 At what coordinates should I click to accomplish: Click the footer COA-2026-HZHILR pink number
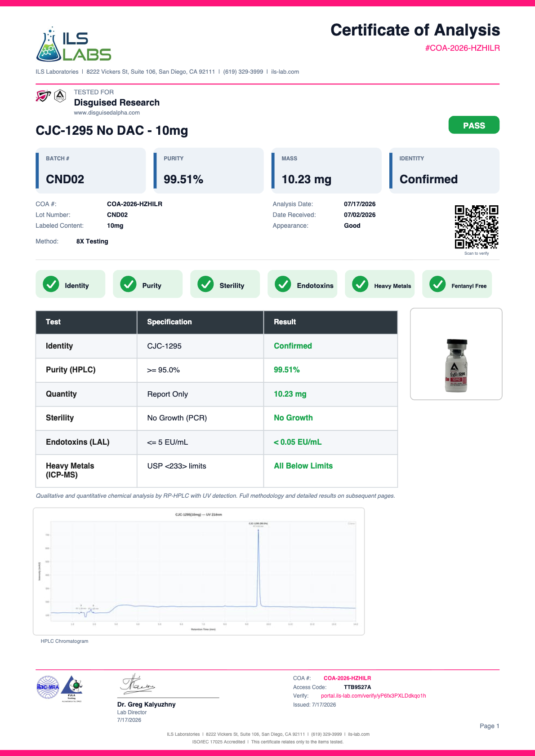pyautogui.click(x=348, y=678)
